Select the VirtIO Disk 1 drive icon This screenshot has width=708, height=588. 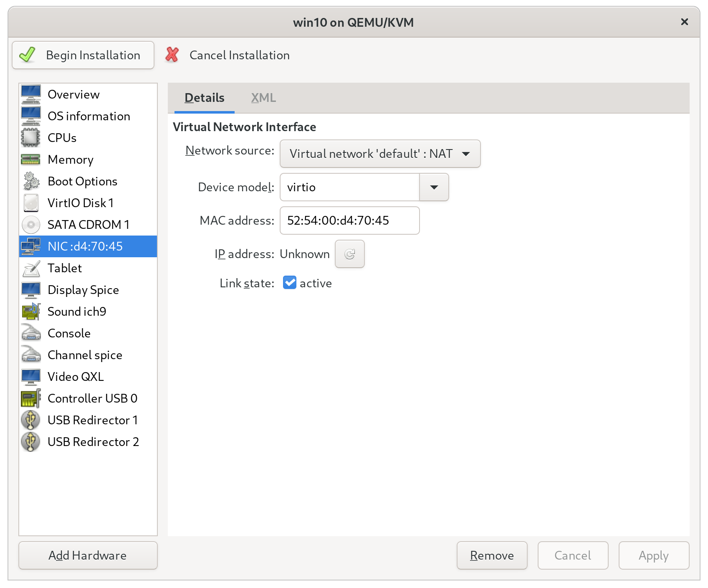coord(30,203)
